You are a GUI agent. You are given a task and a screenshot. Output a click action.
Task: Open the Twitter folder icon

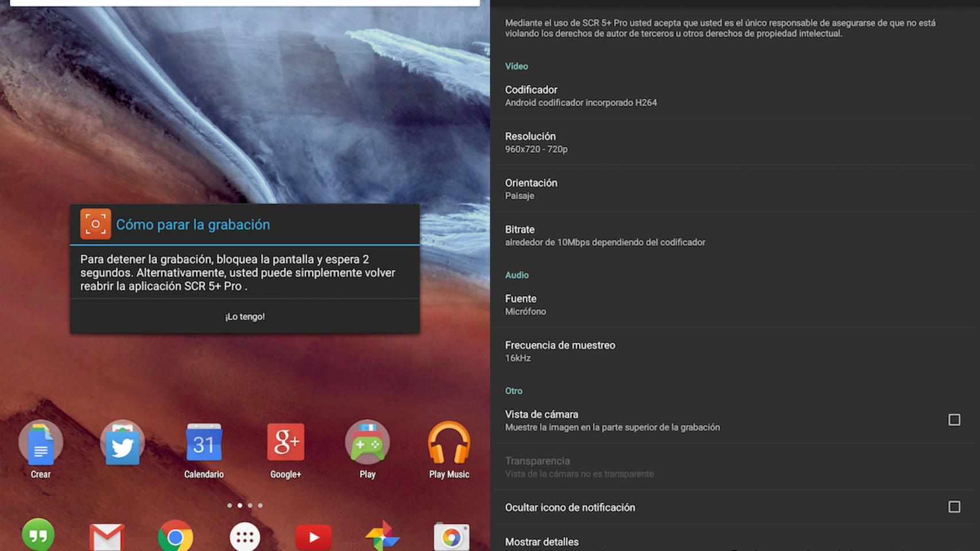coord(122,443)
